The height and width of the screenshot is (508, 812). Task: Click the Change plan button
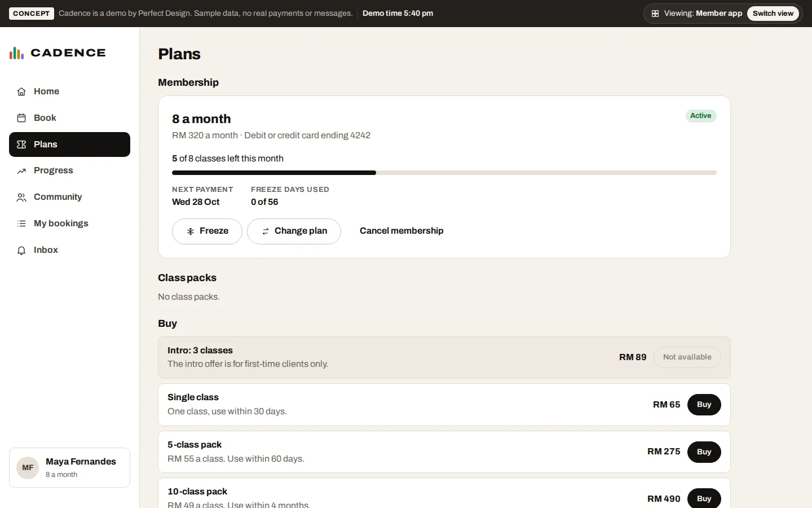click(294, 231)
